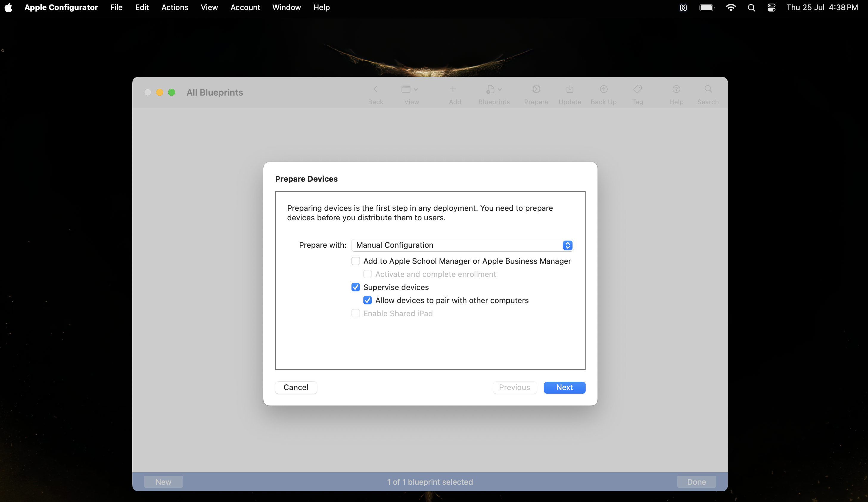The image size is (868, 502).
Task: Click the Search magnifier in toolbar
Action: [708, 90]
